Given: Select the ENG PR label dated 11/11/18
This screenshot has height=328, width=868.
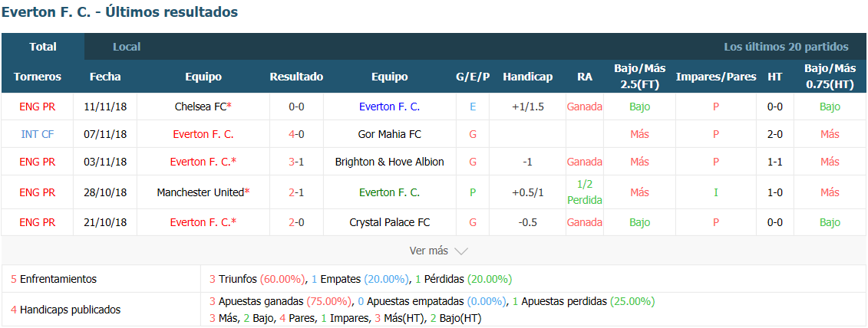Looking at the screenshot, I should click(x=37, y=107).
